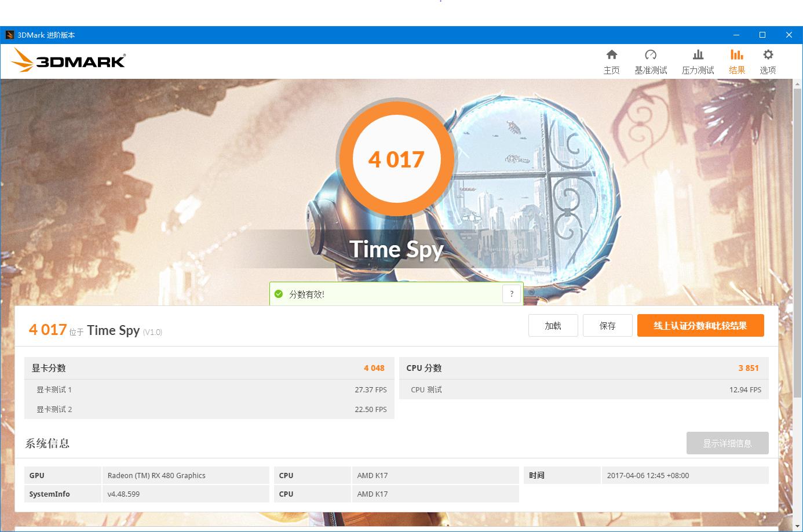Select the CPU 分数 3 851 row
803x532 pixels.
pyautogui.click(x=583, y=367)
